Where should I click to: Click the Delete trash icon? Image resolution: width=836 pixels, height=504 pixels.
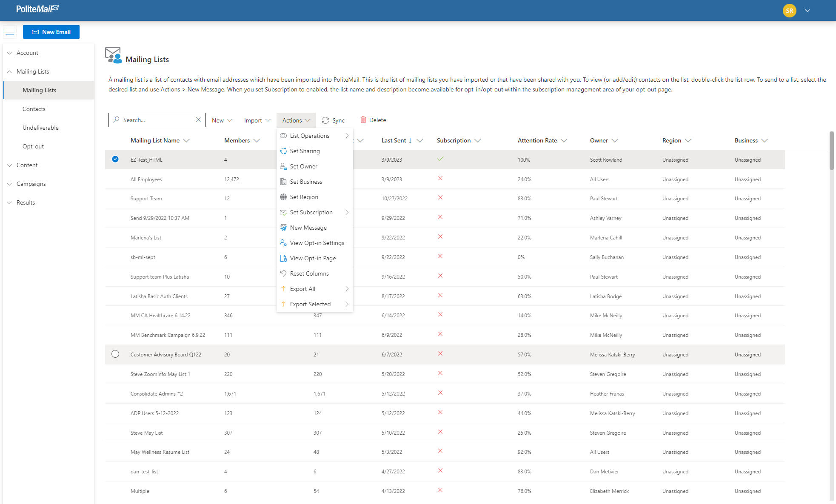pos(363,120)
